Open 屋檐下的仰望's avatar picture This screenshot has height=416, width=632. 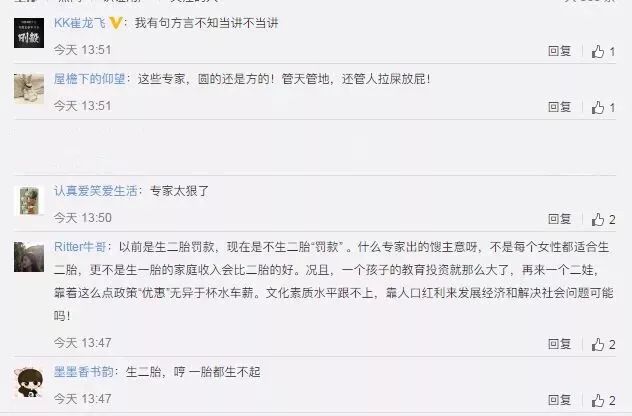coord(29,89)
